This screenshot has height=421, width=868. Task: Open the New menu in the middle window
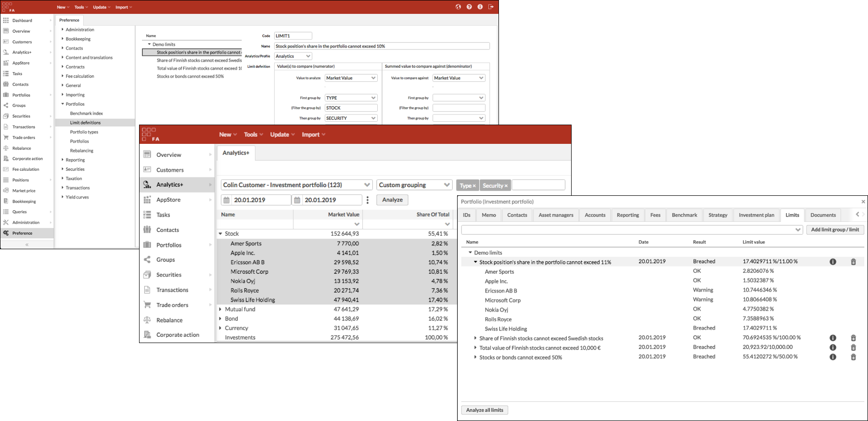tap(228, 135)
